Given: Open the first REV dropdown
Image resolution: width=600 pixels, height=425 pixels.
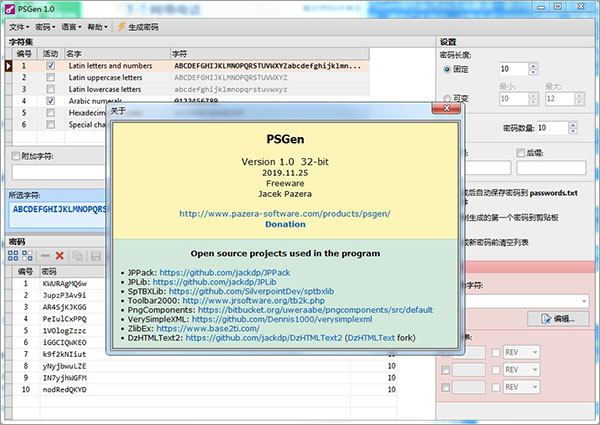Looking at the screenshot, I should tap(521, 352).
